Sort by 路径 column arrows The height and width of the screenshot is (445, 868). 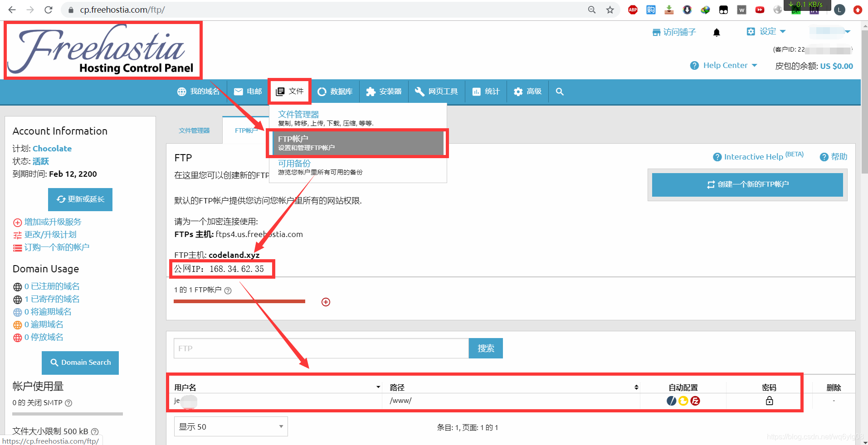click(x=636, y=387)
